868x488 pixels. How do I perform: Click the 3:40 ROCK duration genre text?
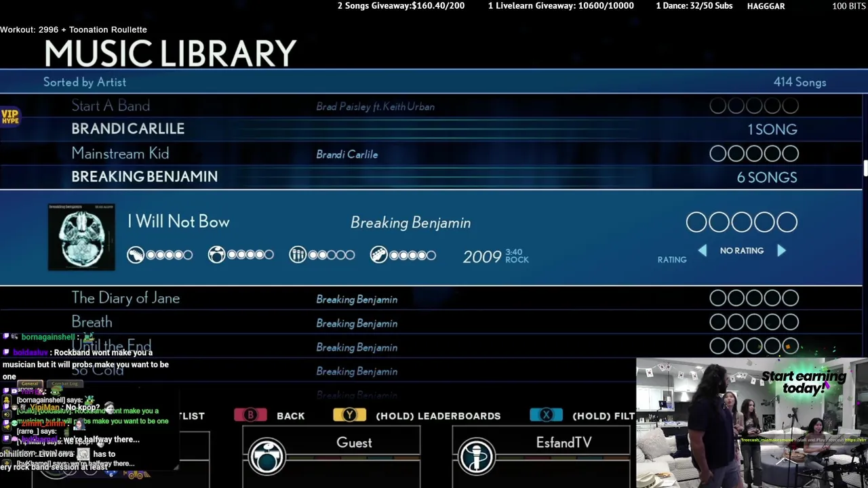coord(517,256)
